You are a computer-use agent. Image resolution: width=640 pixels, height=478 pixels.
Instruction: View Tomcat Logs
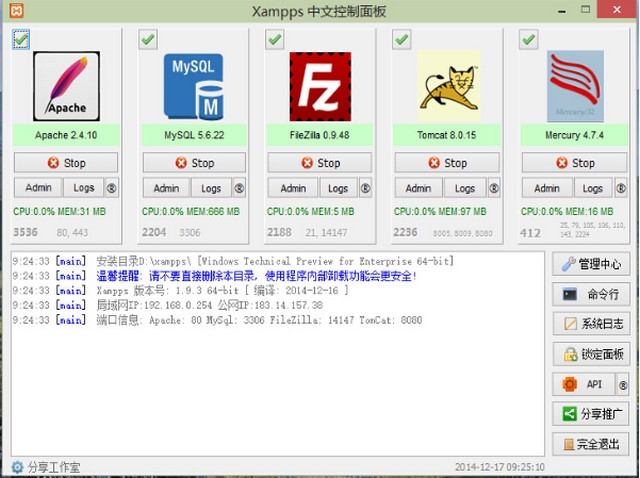465,188
